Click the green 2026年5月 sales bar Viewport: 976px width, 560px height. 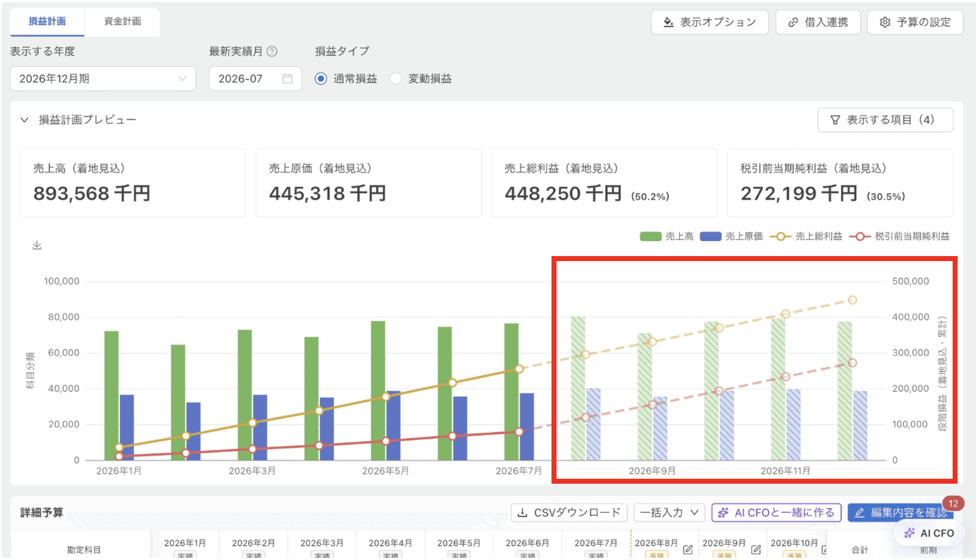pyautogui.click(x=378, y=390)
